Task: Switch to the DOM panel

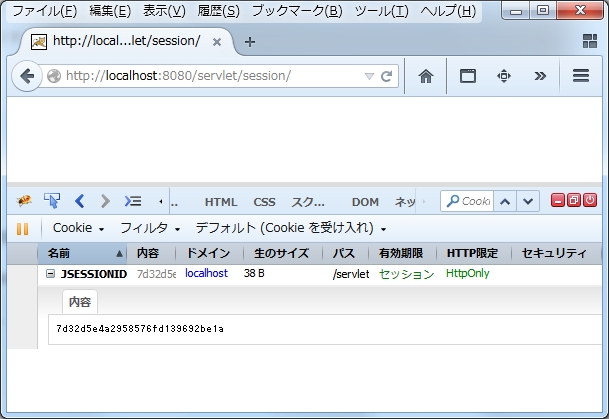Action: pos(365,202)
